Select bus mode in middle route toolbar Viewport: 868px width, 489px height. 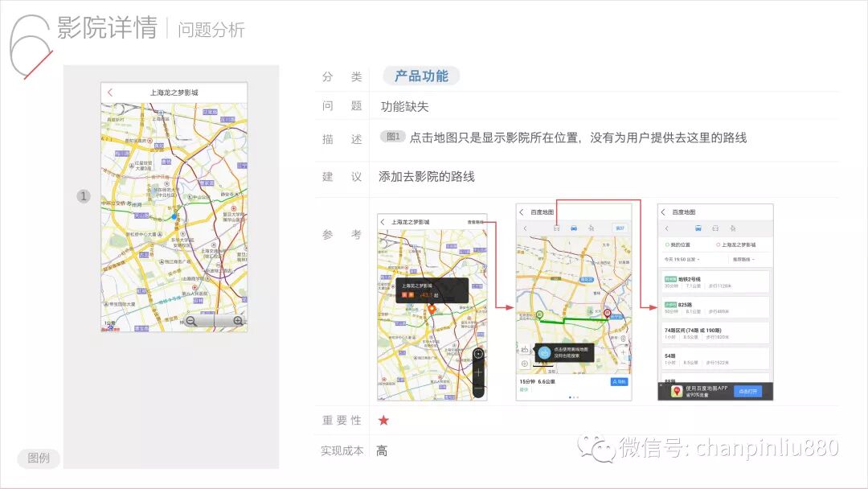click(x=557, y=228)
